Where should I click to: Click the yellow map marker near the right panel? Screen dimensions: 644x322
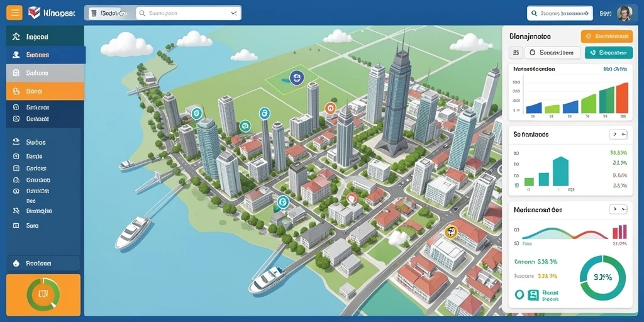(x=450, y=231)
